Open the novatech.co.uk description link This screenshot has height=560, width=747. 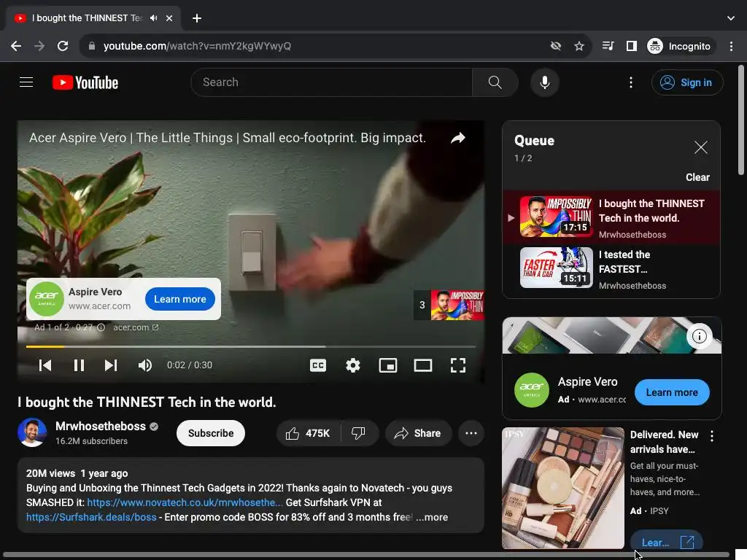(185, 502)
